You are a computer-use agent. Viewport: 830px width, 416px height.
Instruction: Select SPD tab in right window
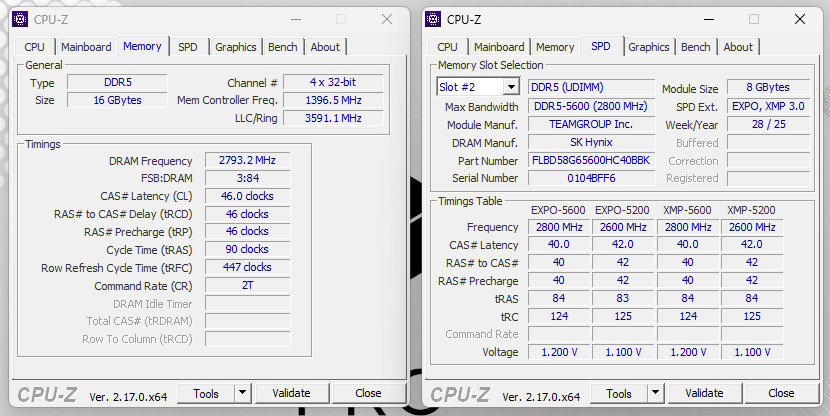coord(601,46)
